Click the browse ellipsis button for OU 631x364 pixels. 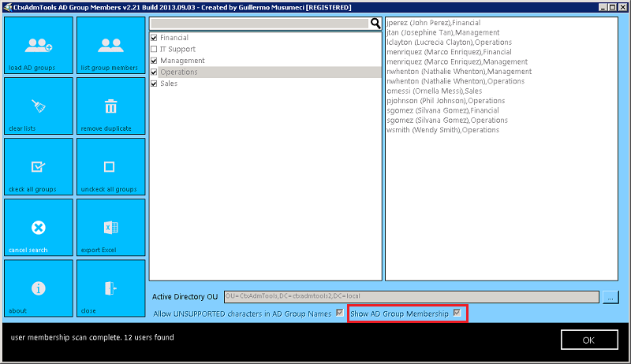pyautogui.click(x=610, y=297)
